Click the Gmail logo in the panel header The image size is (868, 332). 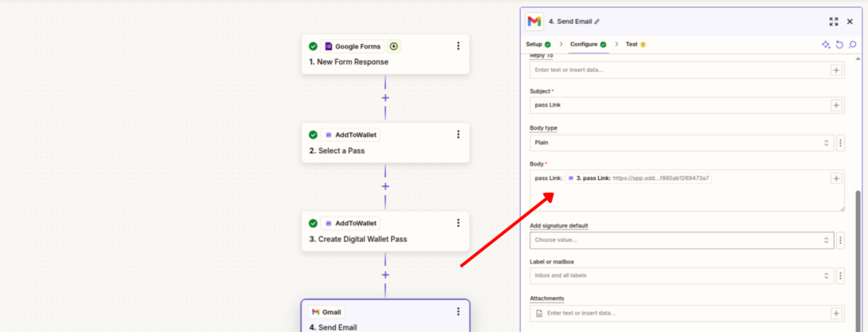(x=534, y=21)
